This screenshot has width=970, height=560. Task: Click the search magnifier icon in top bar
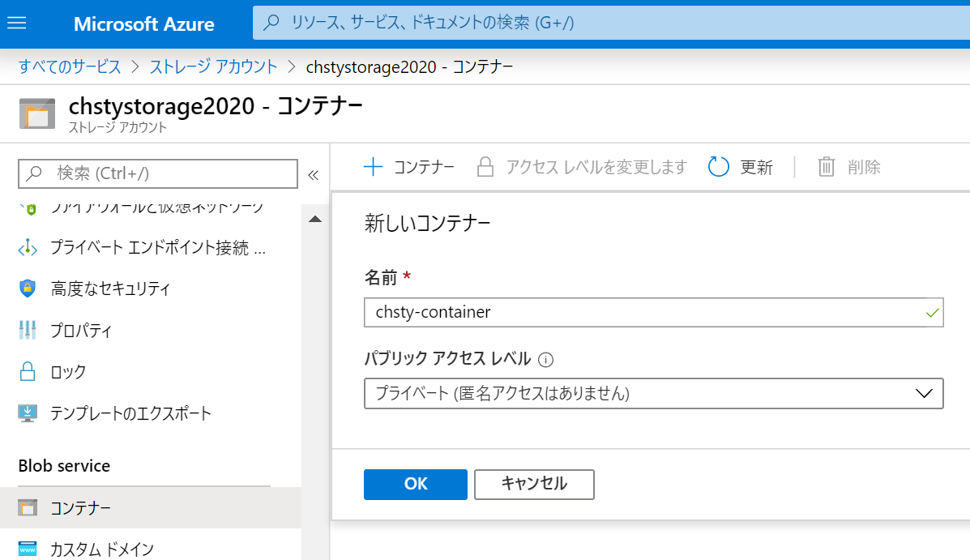[271, 23]
